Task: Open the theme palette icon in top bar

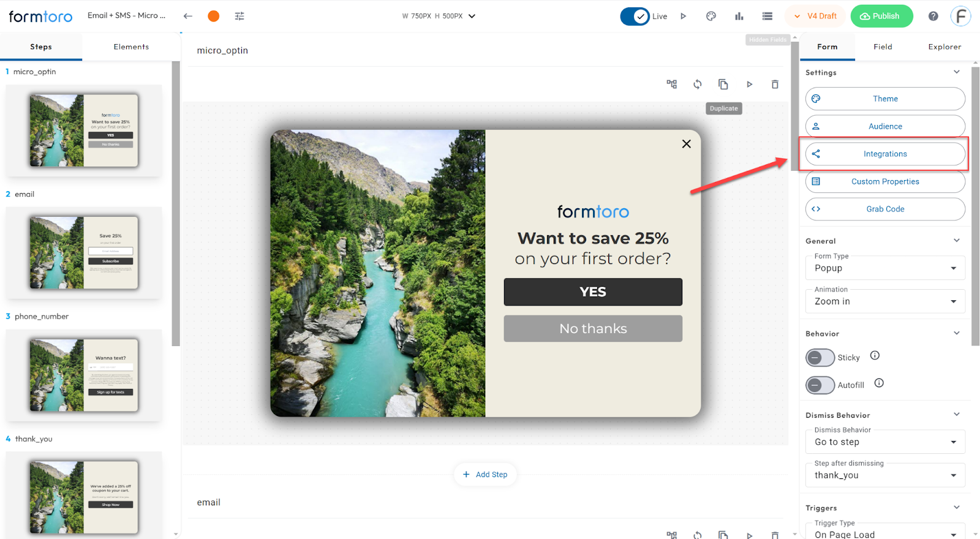Action: (x=711, y=16)
